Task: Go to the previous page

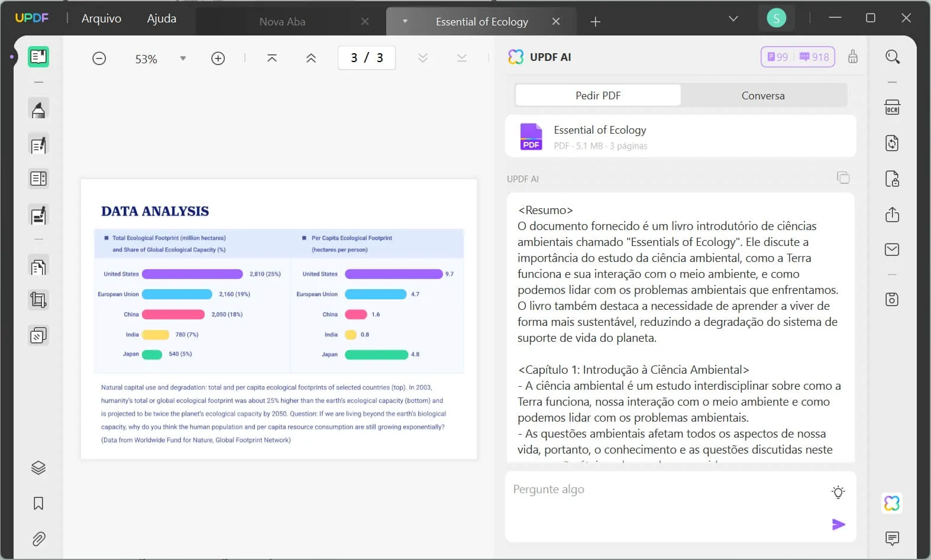Action: [x=311, y=58]
